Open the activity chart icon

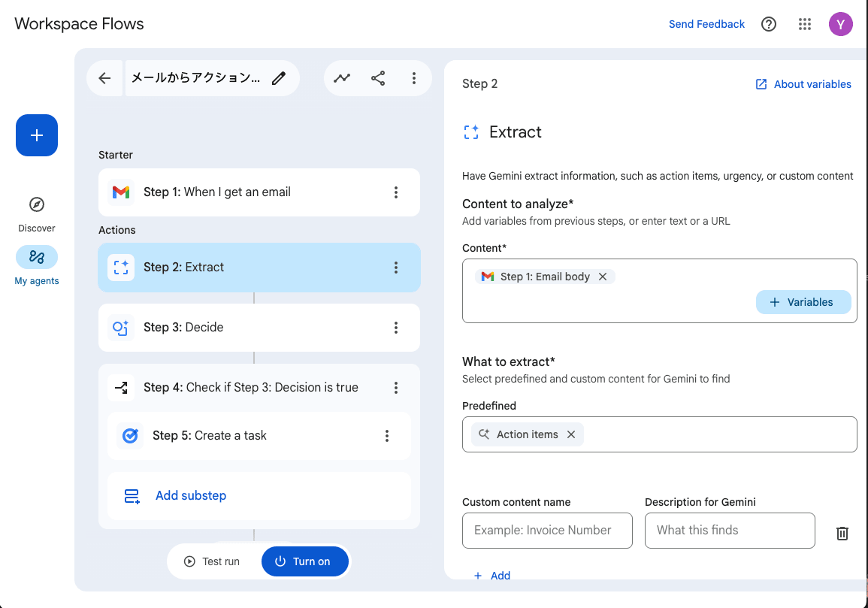coord(342,78)
